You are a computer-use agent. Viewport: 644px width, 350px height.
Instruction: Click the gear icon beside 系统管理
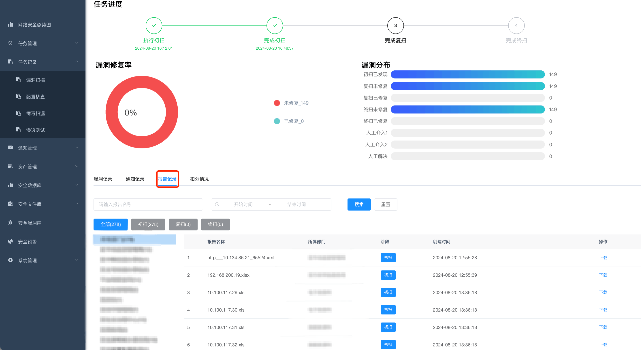[x=10, y=260]
